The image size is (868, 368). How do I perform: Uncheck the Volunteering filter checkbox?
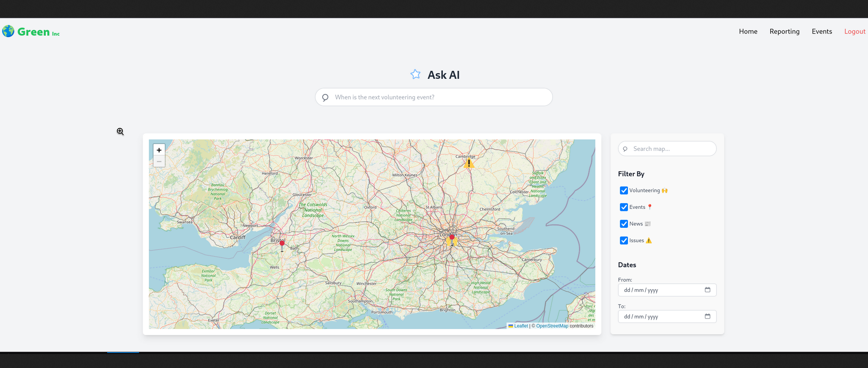coord(624,191)
